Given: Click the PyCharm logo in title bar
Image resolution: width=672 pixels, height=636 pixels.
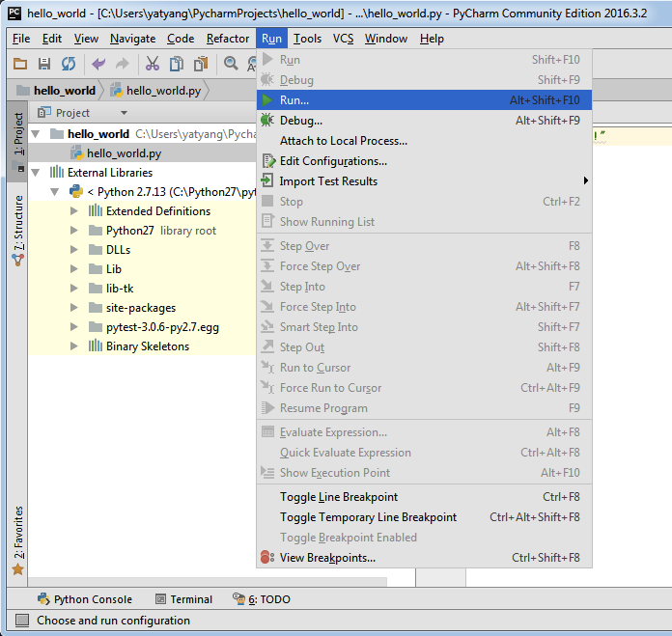Looking at the screenshot, I should 14,14.
